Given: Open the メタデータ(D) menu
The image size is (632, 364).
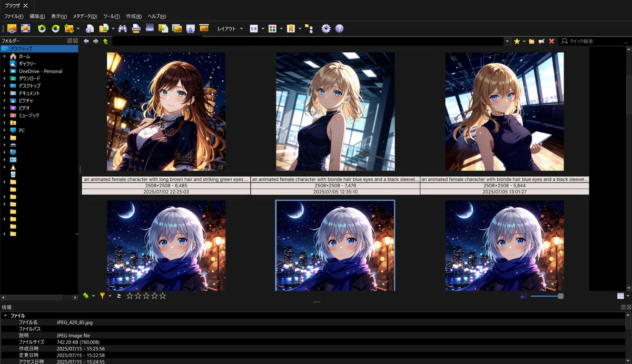Looking at the screenshot, I should tap(85, 16).
